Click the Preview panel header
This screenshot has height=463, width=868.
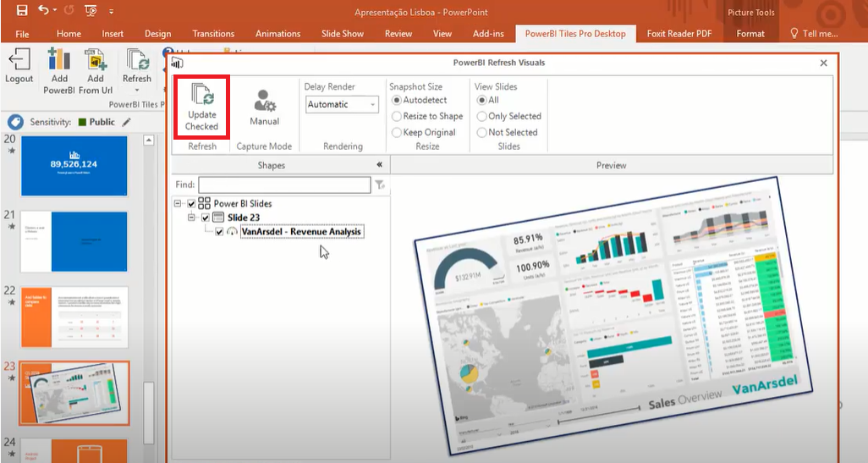[611, 165]
